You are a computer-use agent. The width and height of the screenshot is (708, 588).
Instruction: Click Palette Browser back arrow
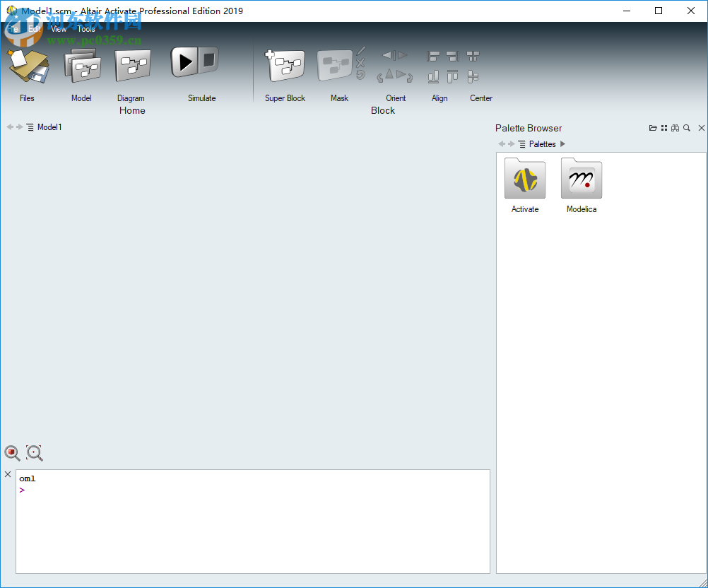coord(501,144)
